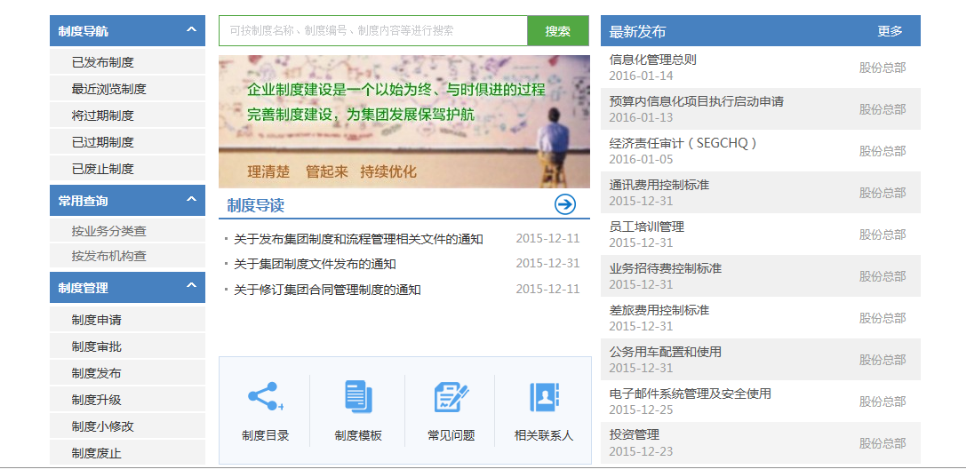Open the 制度模板 document icon
This screenshot has width=967, height=469.
(x=358, y=398)
